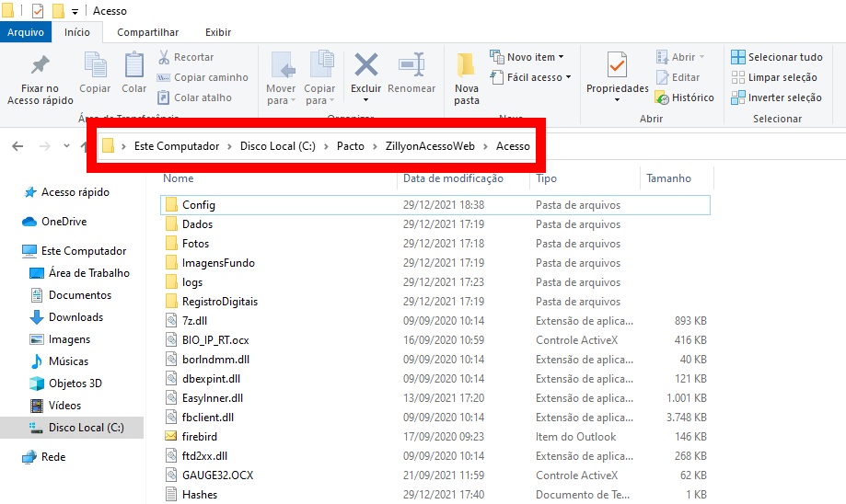846x504 pixels.
Task: Create a new folder with Nova pasta
Action: pyautogui.click(x=467, y=77)
